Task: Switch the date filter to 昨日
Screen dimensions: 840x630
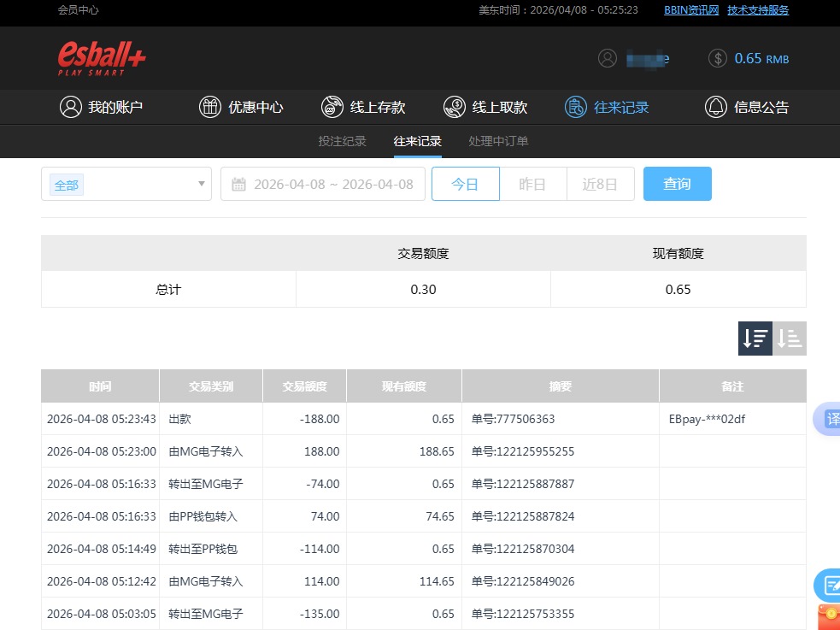Action: (532, 183)
